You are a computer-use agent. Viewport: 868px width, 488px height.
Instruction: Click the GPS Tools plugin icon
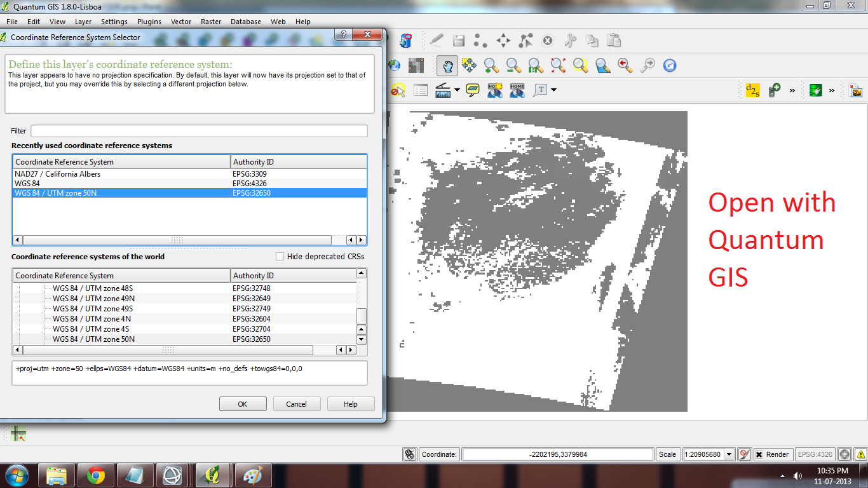point(774,90)
